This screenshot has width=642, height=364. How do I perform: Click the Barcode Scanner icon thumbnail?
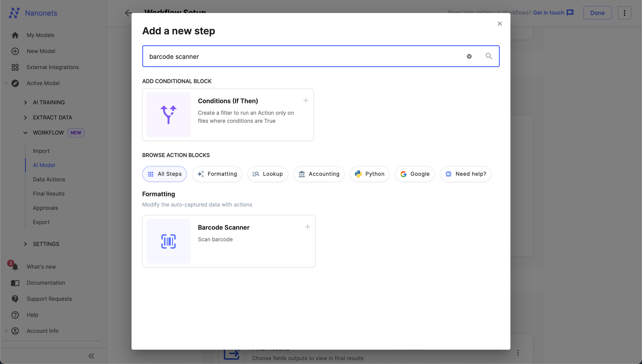tap(169, 241)
